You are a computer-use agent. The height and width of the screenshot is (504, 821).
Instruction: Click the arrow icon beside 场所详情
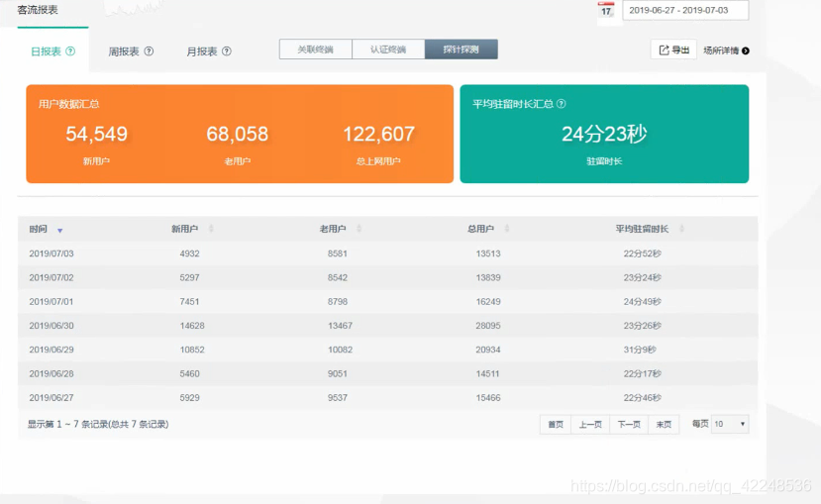tap(746, 50)
